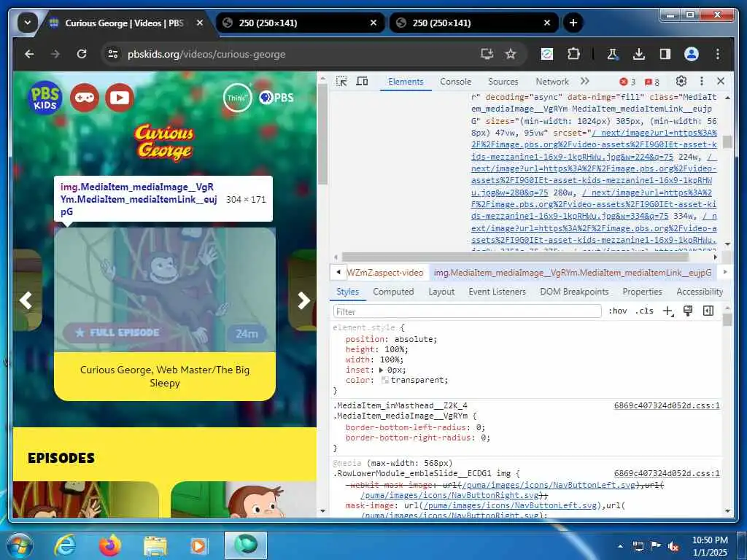This screenshot has width=747, height=560.
Task: Toggle DevTools inspect element picker
Action: click(x=341, y=82)
